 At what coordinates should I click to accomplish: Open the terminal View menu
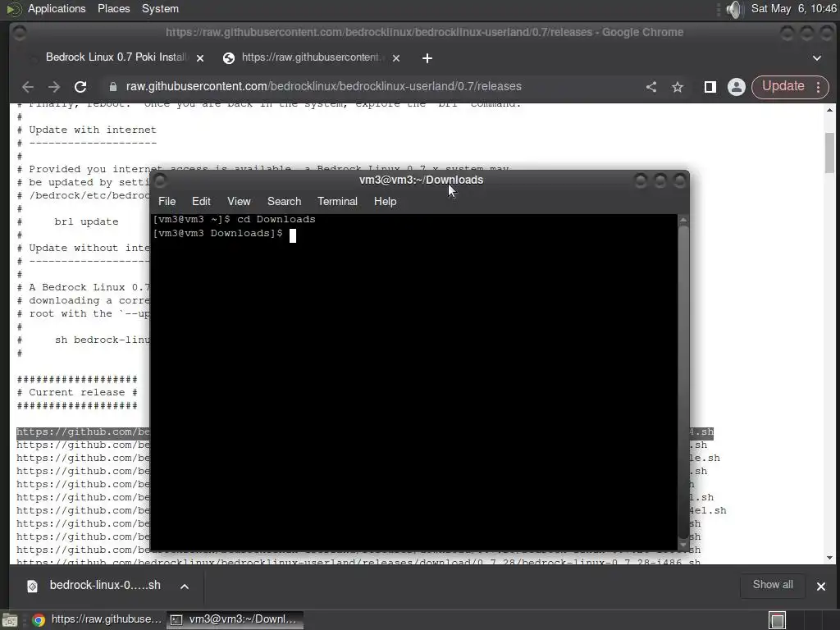[239, 202]
